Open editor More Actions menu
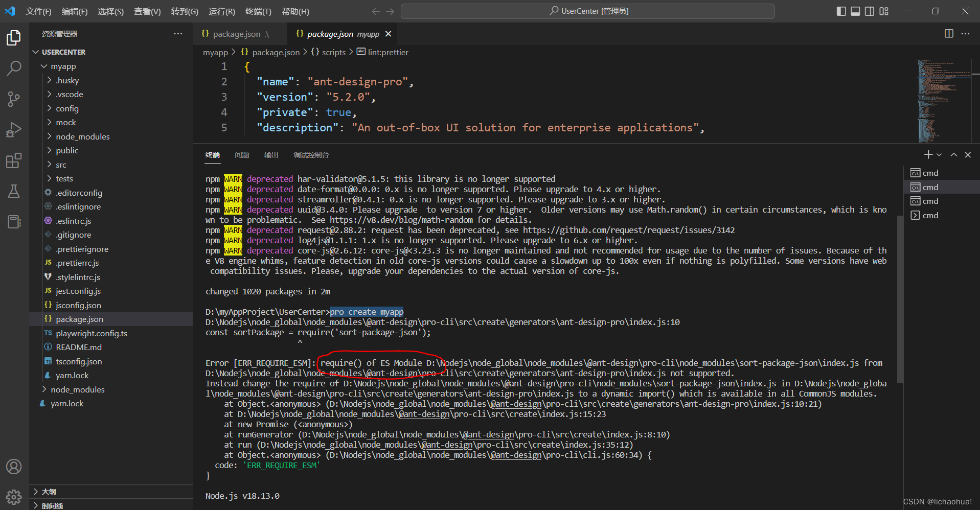The width and height of the screenshot is (980, 510). click(965, 34)
